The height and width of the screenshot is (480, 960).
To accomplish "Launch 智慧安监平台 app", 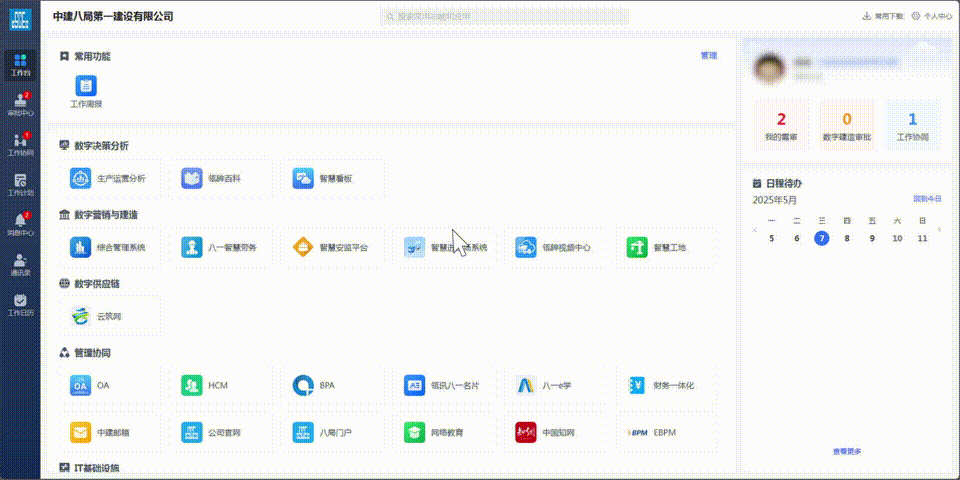I will [x=332, y=247].
